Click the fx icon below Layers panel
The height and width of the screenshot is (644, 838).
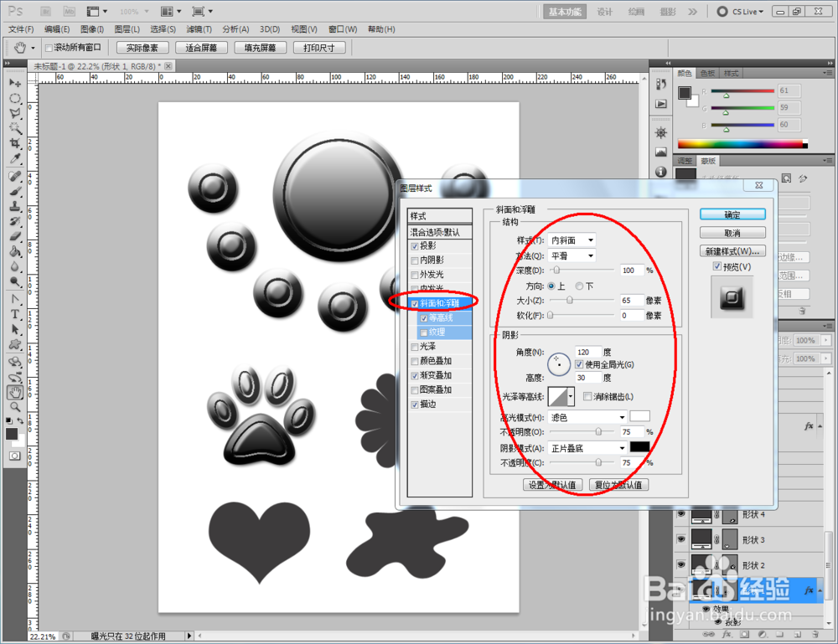[x=727, y=635]
